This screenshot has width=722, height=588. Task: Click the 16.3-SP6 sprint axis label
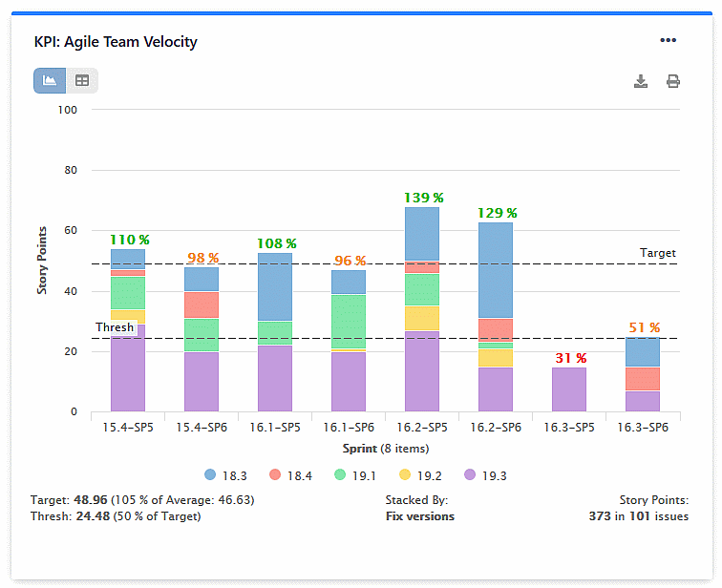tap(643, 430)
